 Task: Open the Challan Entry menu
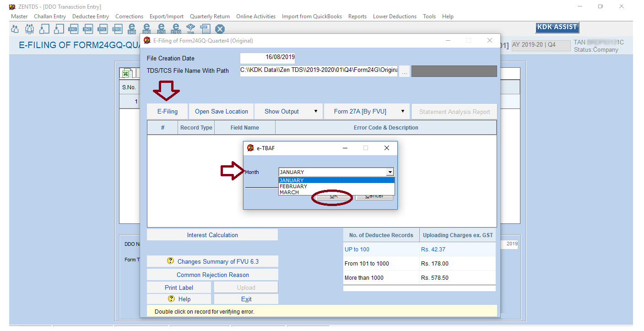[50, 16]
